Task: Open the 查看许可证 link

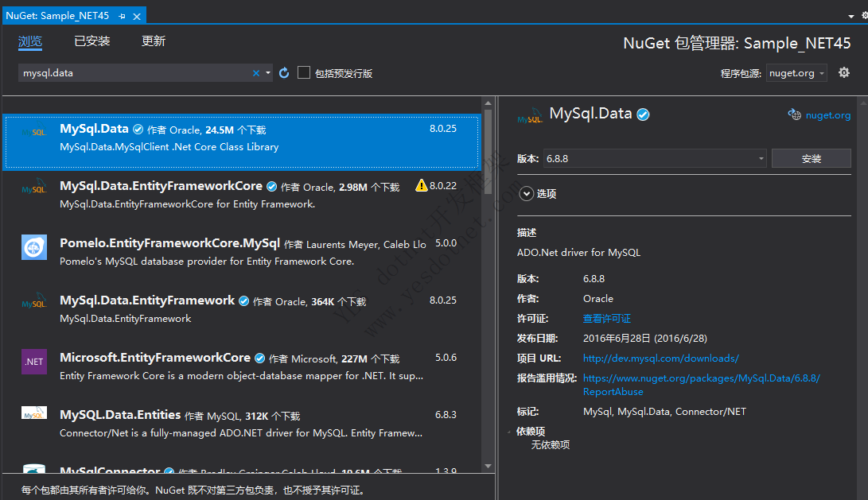Action: (x=607, y=319)
